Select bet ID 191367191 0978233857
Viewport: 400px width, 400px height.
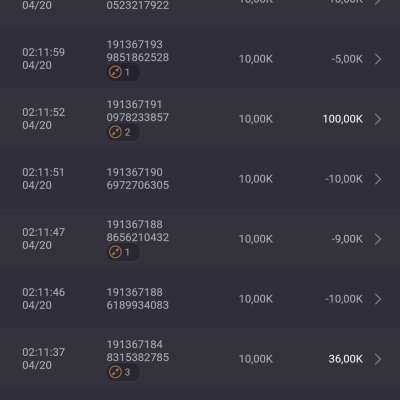pos(138,111)
